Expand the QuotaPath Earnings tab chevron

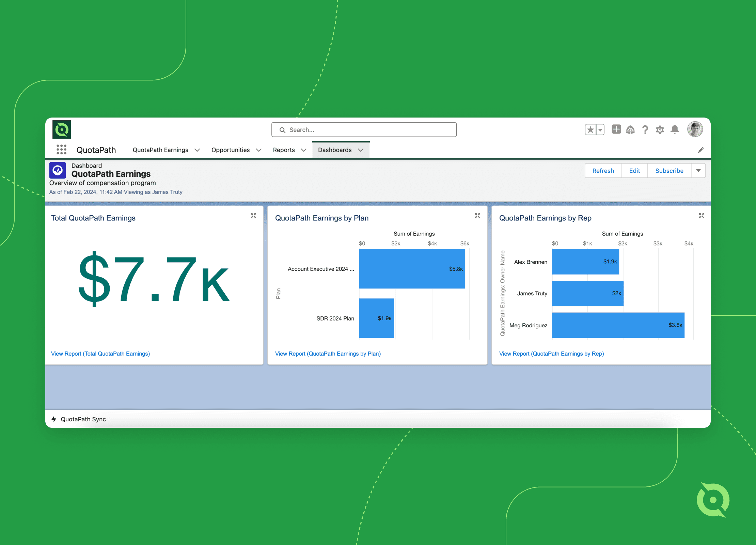(197, 150)
